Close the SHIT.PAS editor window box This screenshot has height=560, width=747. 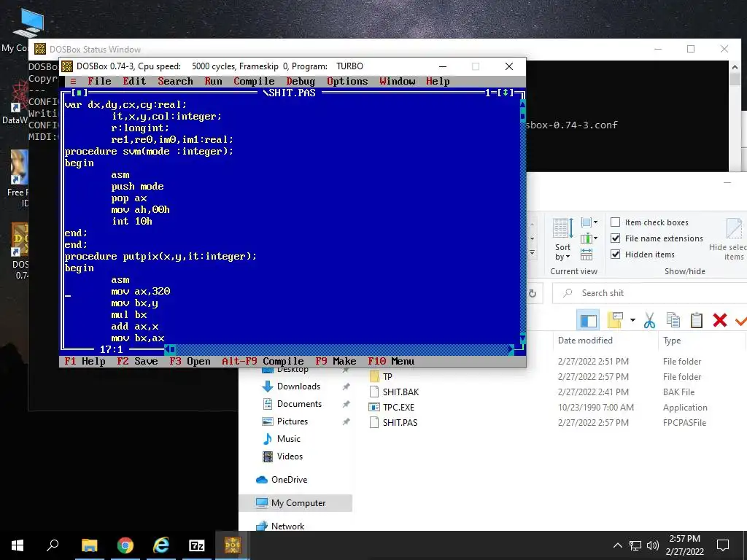(79, 93)
